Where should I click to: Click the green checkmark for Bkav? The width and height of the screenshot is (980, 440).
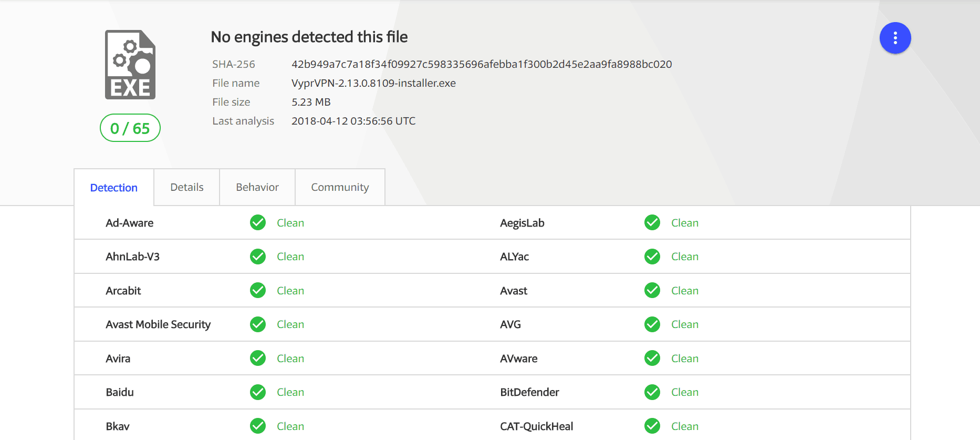(x=258, y=426)
